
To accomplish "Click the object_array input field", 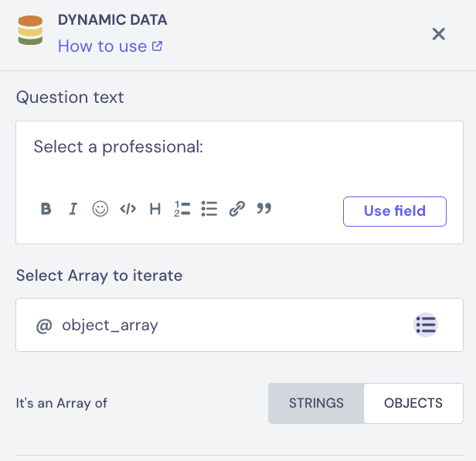I will click(216, 326).
